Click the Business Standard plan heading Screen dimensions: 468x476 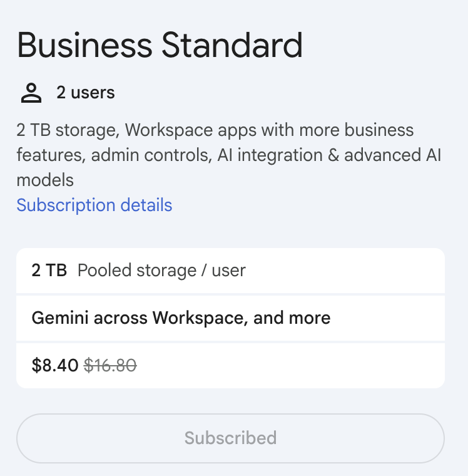pos(160,46)
